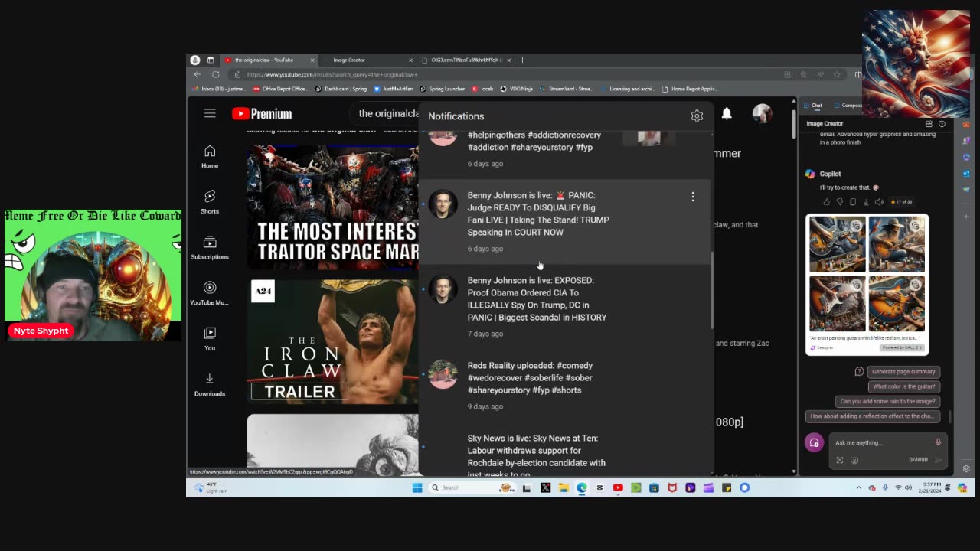Open new browser tab with plus button
Screen dimensions: 980x551
point(522,60)
